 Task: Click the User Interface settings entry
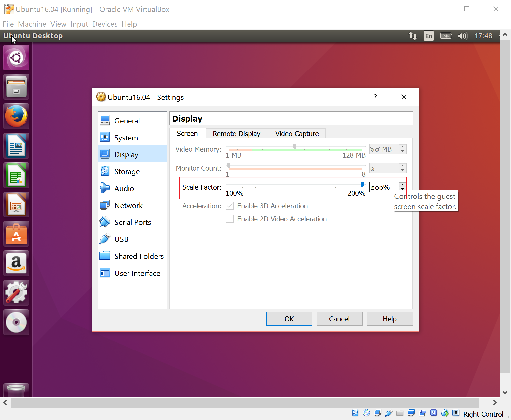point(137,273)
